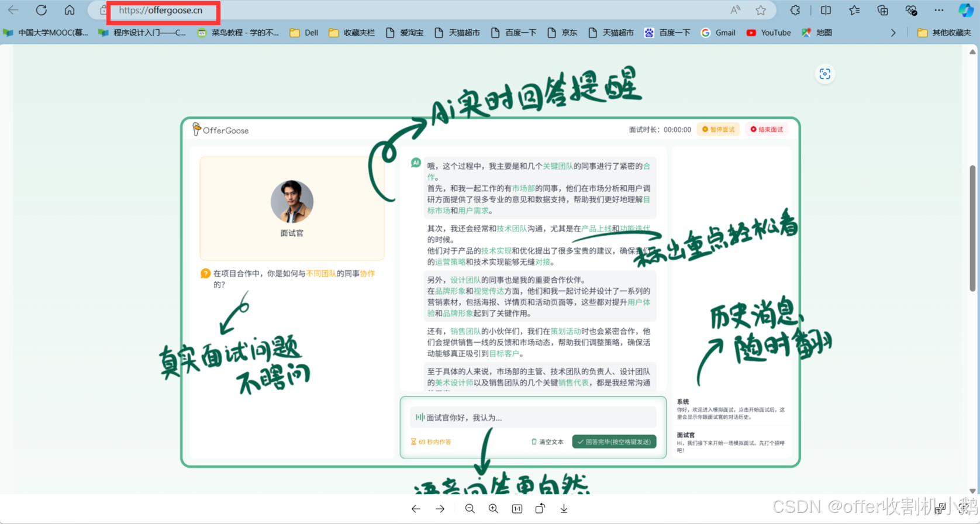Click the page vertical scrollbar

tap(973, 228)
